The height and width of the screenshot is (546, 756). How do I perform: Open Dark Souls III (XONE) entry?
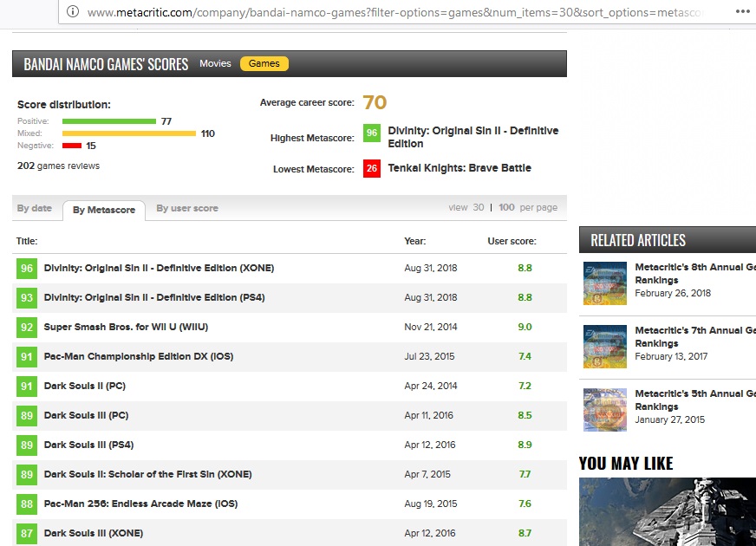click(x=94, y=532)
